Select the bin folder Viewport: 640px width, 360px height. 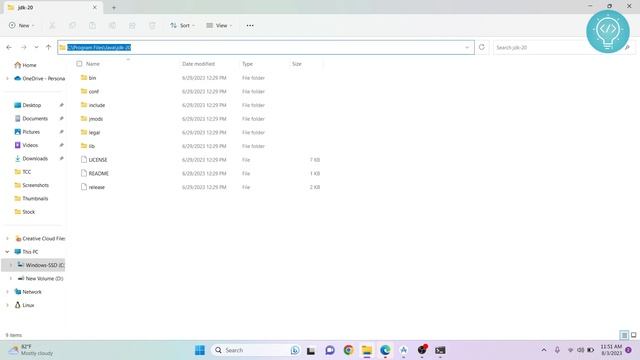[x=92, y=78]
